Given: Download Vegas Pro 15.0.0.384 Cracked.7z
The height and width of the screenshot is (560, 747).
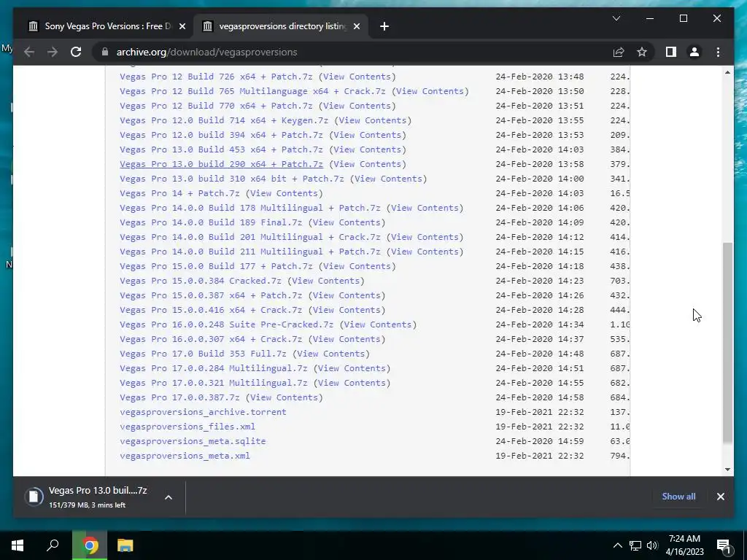Looking at the screenshot, I should click(201, 281).
